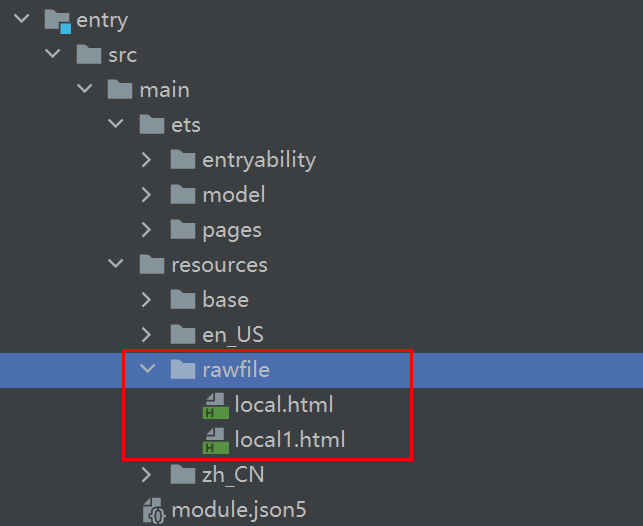Screen dimensions: 643x526
Task: Select the base folder label
Action: 225,300
